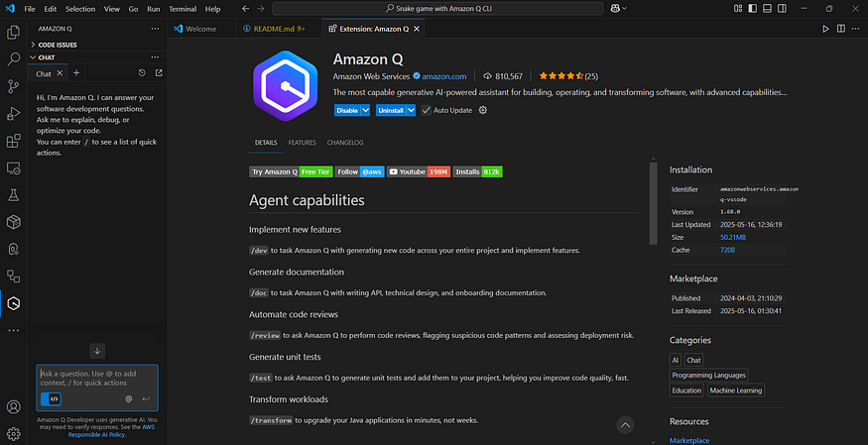Select the Programming Languages category tag
Viewport: 868px width, 445px height.
(708, 375)
